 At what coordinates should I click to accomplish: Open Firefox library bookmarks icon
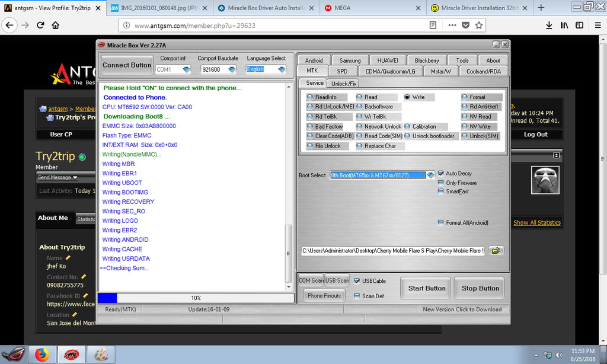pos(564,25)
